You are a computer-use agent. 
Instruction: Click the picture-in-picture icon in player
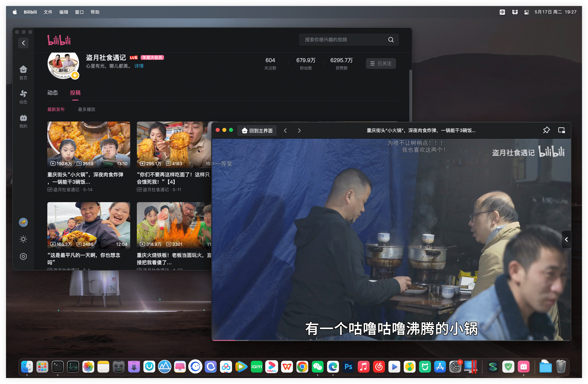coord(561,130)
